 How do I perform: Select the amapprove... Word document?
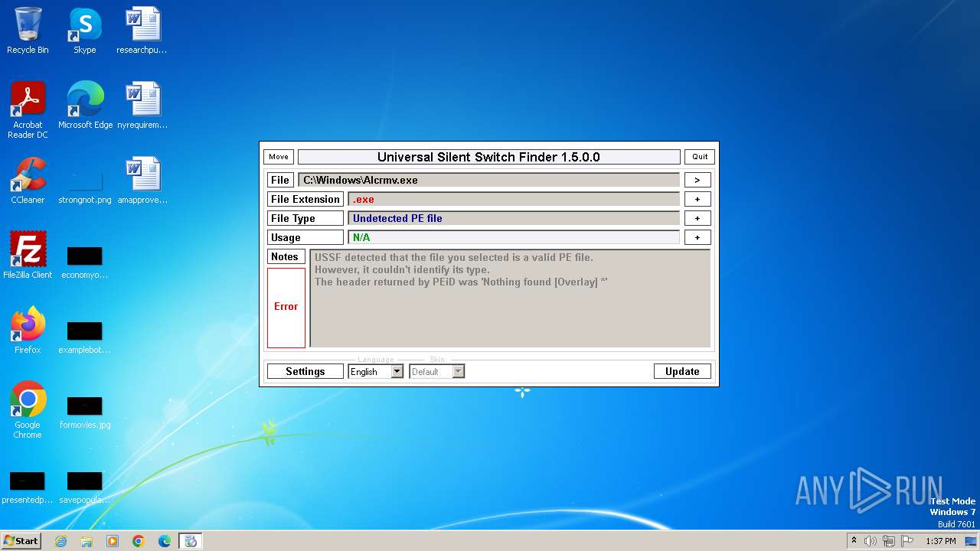(x=142, y=181)
